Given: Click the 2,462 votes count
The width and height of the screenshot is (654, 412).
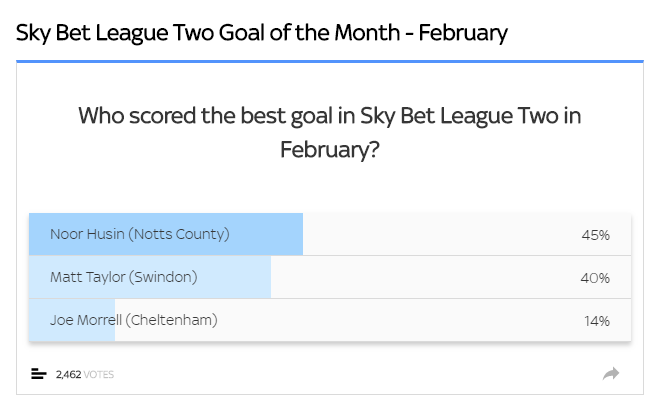Looking at the screenshot, I should click(x=68, y=375).
